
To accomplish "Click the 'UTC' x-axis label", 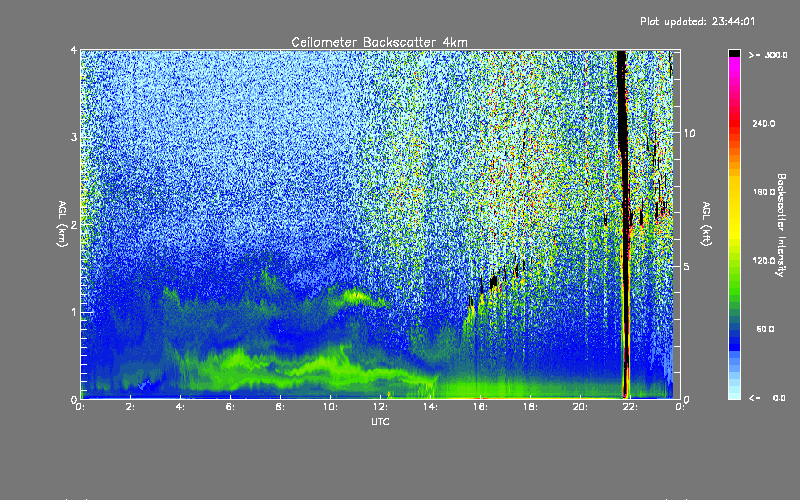I will (380, 421).
